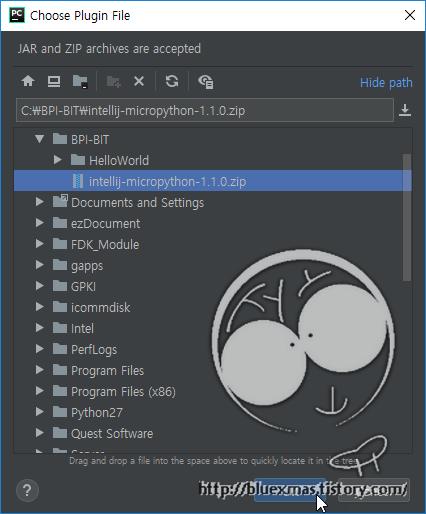The image size is (426, 514).
Task: Click the Delete (X) toolbar icon
Action: tap(139, 81)
